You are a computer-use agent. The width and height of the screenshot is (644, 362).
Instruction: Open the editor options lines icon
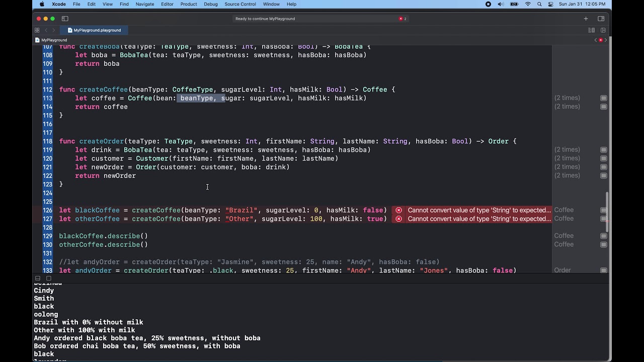click(x=592, y=30)
